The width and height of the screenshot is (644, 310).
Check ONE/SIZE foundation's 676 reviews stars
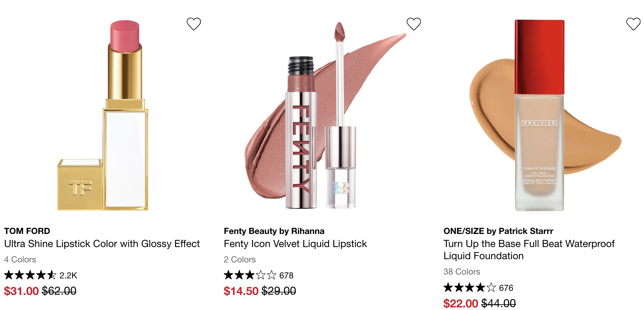(478, 288)
